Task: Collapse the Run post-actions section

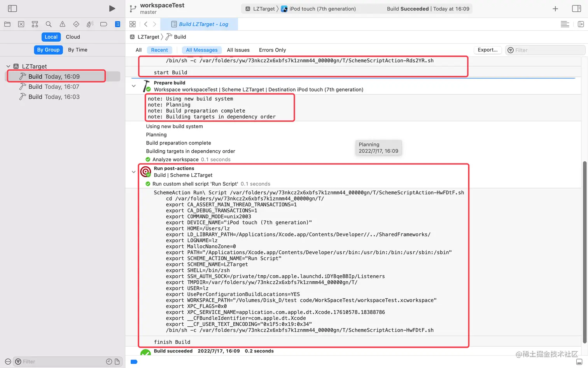Action: 134,172
